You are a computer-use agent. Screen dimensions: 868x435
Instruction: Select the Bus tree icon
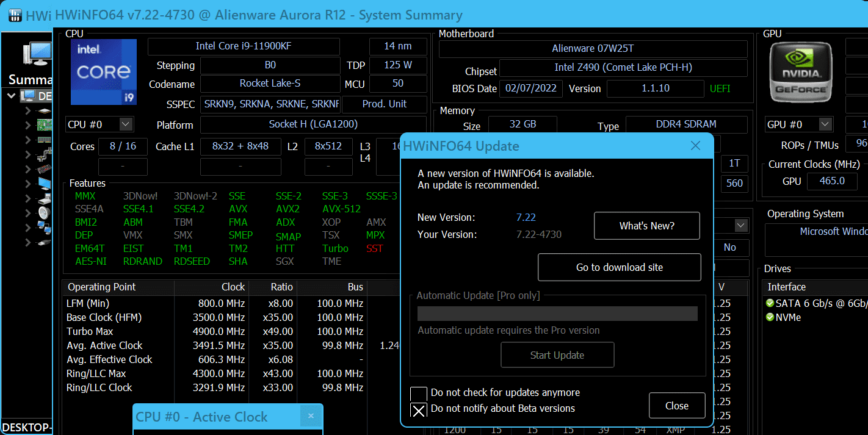point(45,154)
